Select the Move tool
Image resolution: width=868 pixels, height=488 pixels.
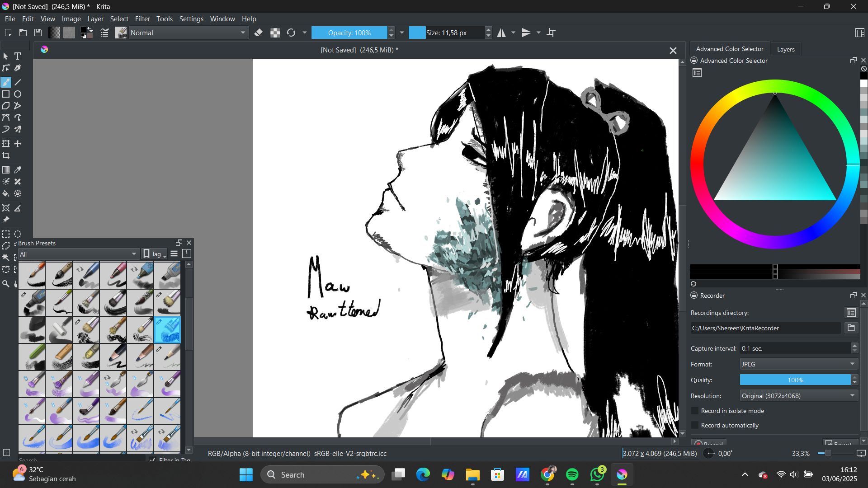(18, 144)
